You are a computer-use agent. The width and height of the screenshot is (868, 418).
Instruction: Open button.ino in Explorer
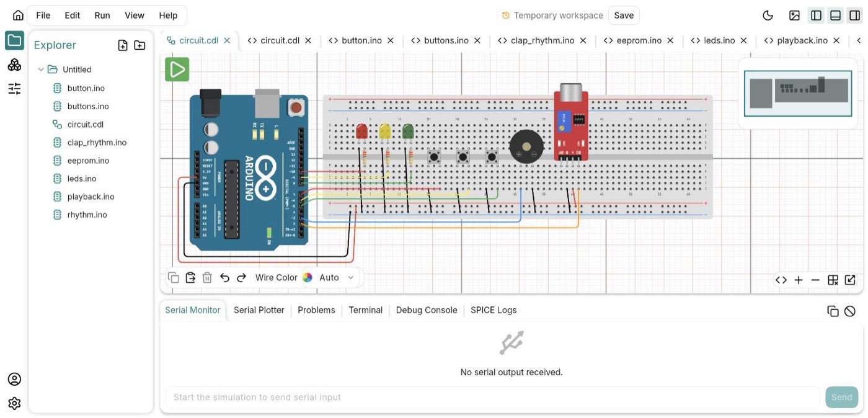pos(86,88)
